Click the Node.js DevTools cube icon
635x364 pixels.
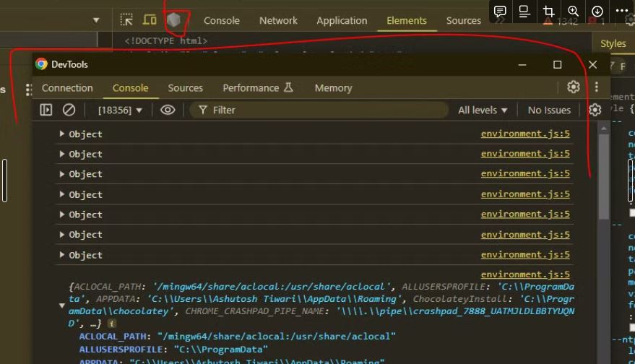[173, 20]
